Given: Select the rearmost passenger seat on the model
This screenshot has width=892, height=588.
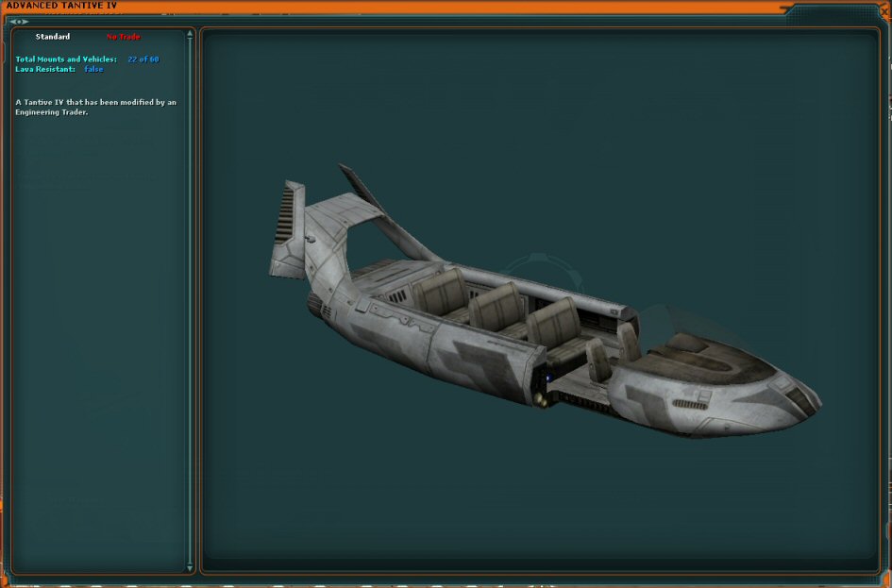Looking at the screenshot, I should (x=441, y=293).
